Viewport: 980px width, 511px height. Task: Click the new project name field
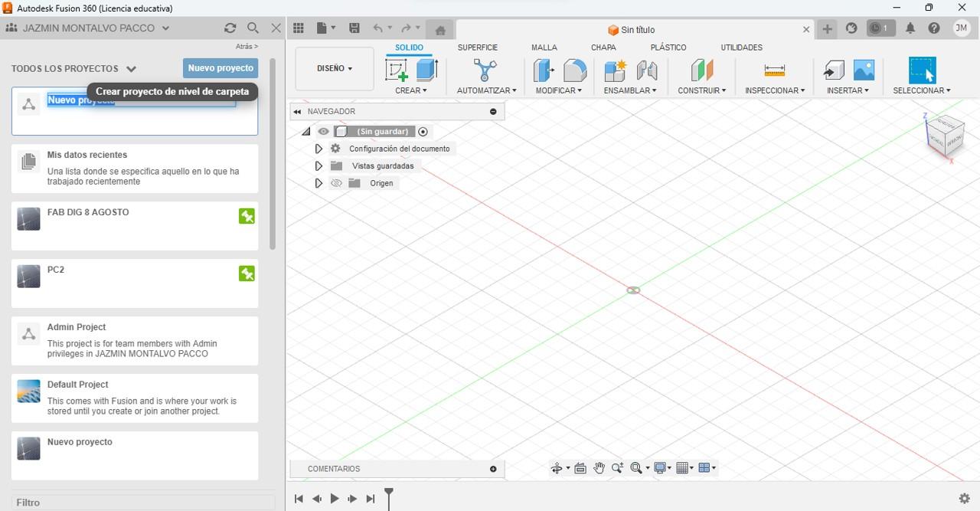click(142, 100)
